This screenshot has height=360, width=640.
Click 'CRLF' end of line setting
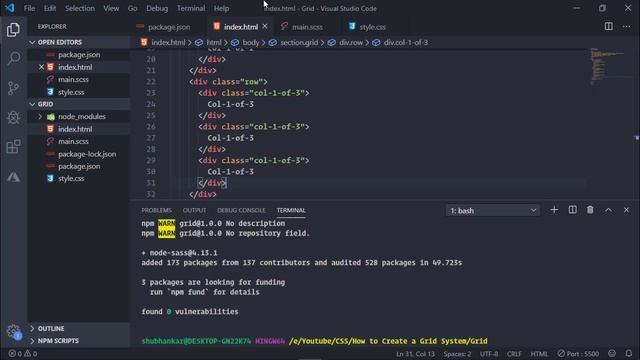(514, 354)
